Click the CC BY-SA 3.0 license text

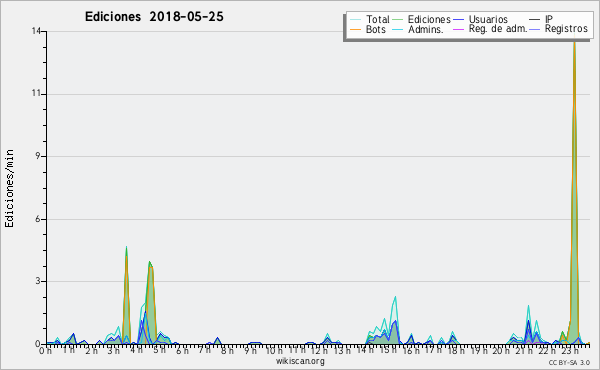coord(569,363)
